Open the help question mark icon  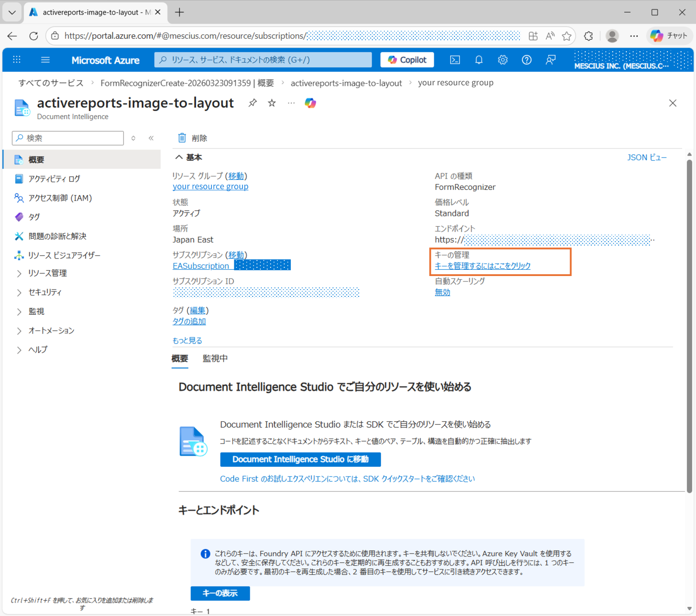pyautogui.click(x=527, y=60)
